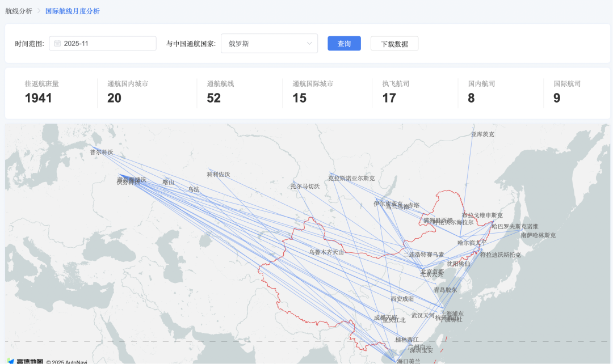Expand the 2025-11 month picker
The height and width of the screenshot is (364, 613).
pos(102,43)
